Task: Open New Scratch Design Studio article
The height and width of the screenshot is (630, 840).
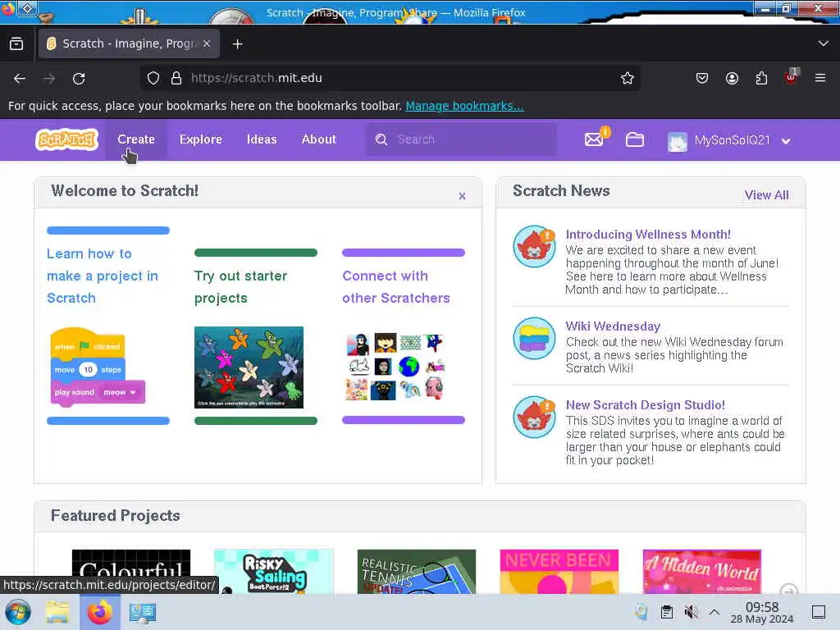Action: point(645,405)
